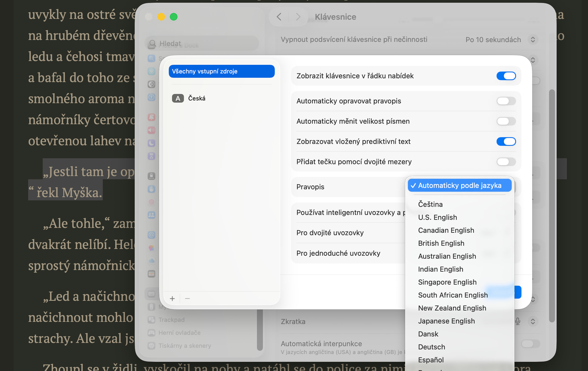Select the Česká input source
The height and width of the screenshot is (371, 588).
pos(197,98)
